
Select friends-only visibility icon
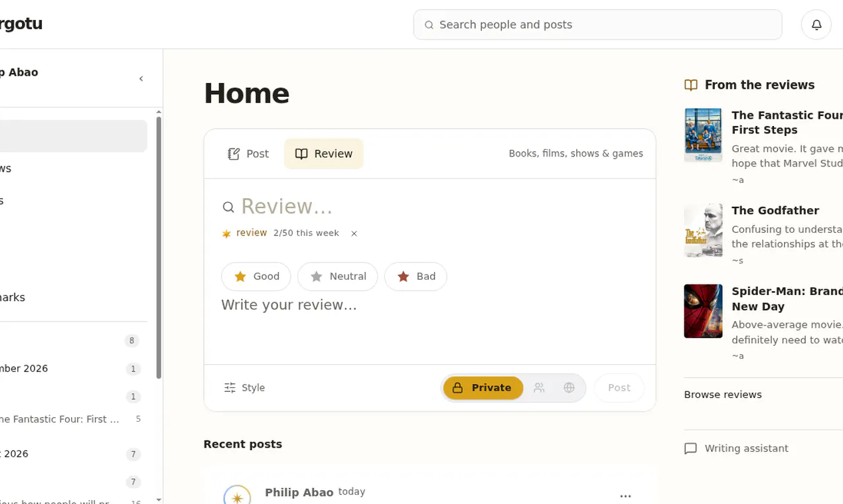point(539,388)
